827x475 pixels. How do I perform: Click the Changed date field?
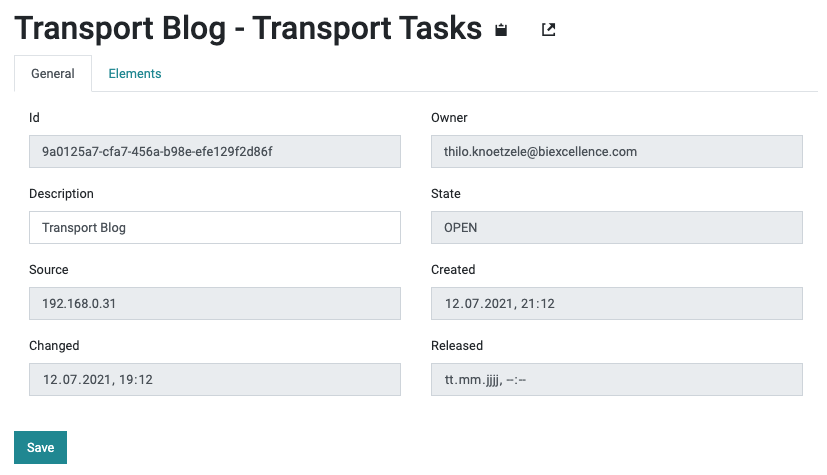(215, 380)
